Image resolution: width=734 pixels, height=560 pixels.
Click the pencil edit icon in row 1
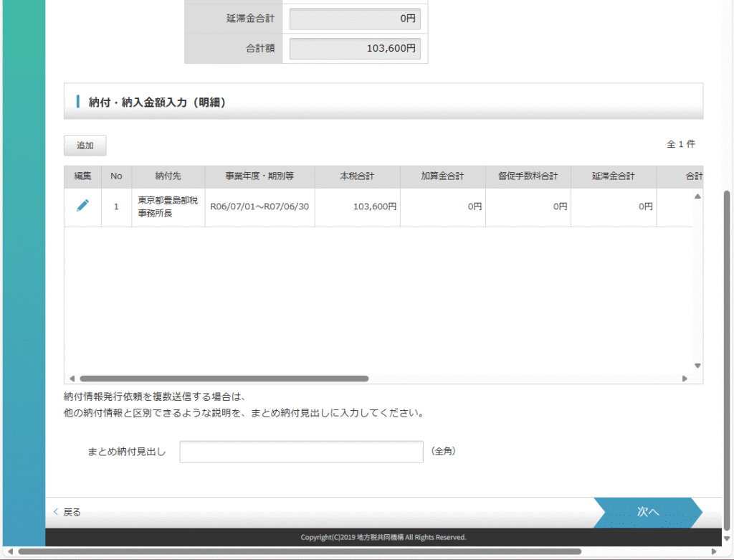tap(82, 206)
